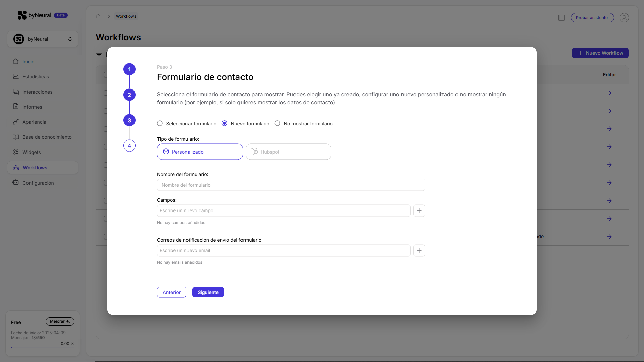Open the user account profile icon

click(x=624, y=18)
